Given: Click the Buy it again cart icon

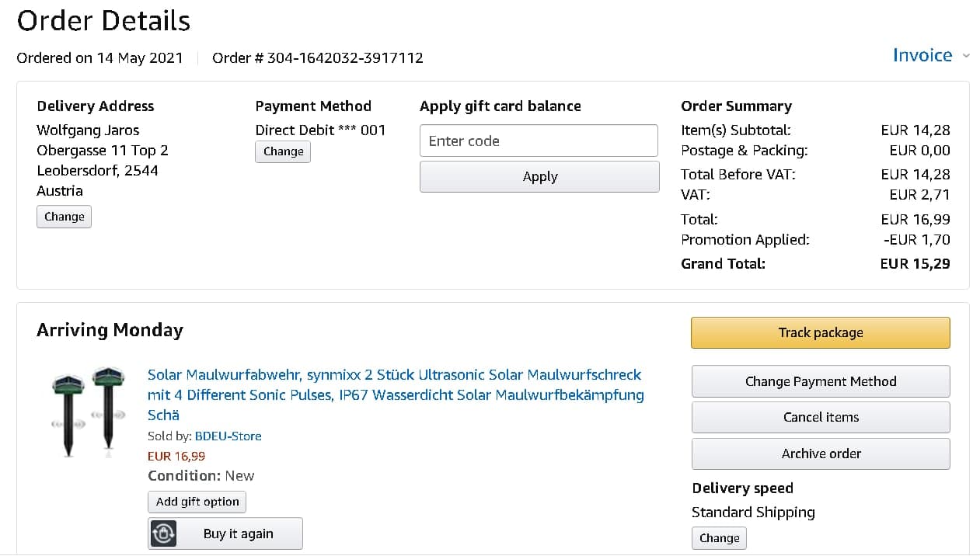Looking at the screenshot, I should coord(164,533).
